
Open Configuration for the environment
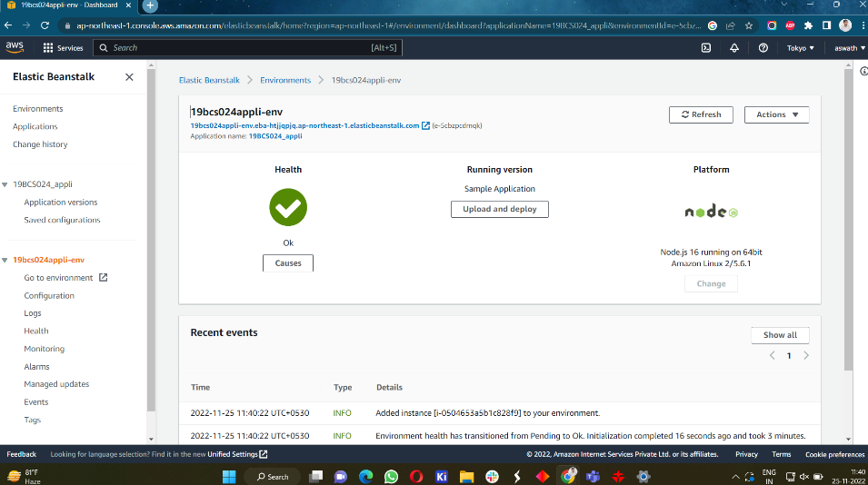(x=49, y=295)
